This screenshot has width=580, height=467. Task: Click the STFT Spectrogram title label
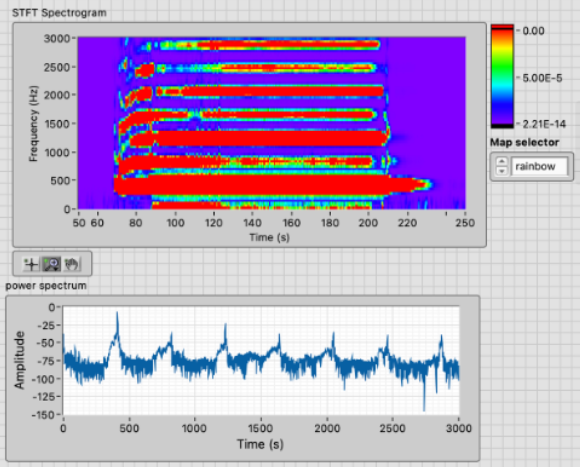click(59, 13)
